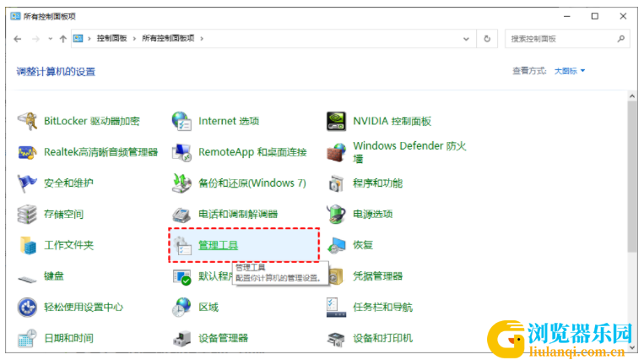Open 大图标 view mode dropdown
Screen dimensions: 644x360
[x=570, y=71]
